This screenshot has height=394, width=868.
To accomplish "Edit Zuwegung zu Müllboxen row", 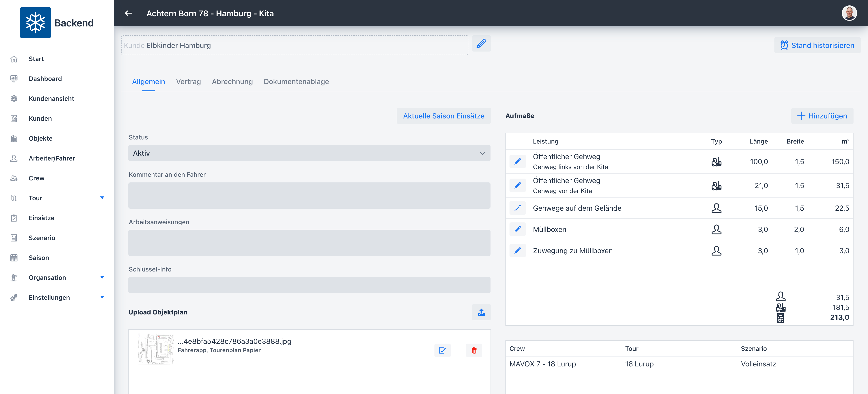I will 517,251.
